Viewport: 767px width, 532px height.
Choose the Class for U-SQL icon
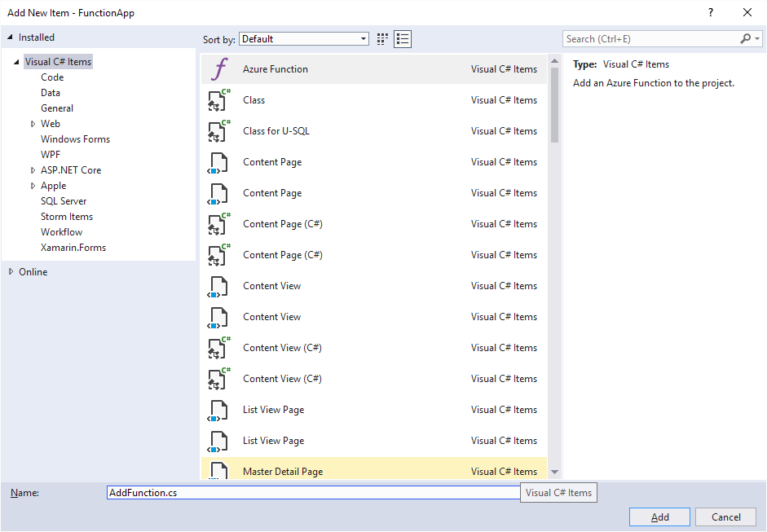click(218, 131)
